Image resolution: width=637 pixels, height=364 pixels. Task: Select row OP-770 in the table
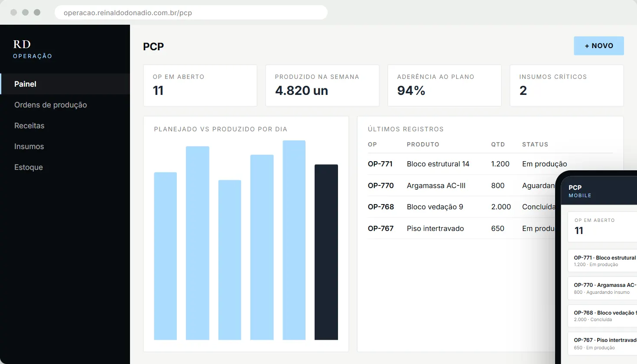coord(461,185)
